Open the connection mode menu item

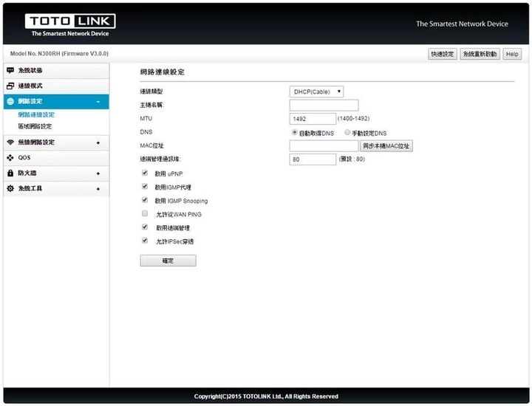pos(56,86)
